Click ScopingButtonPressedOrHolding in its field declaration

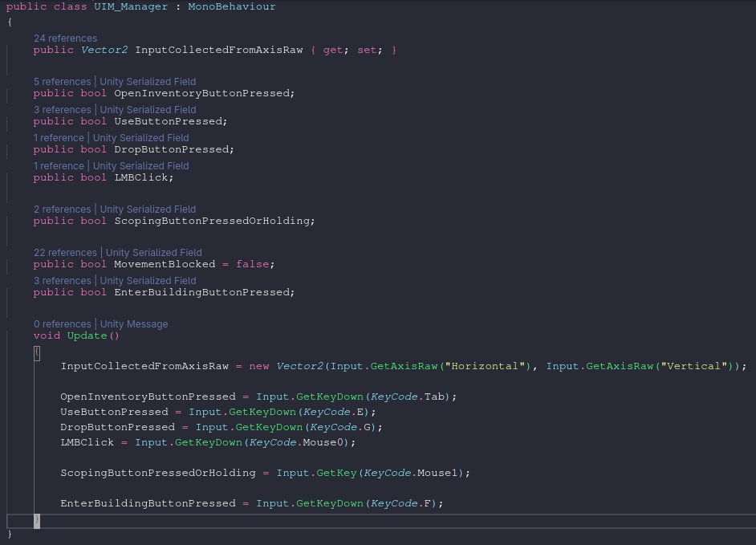tap(212, 221)
